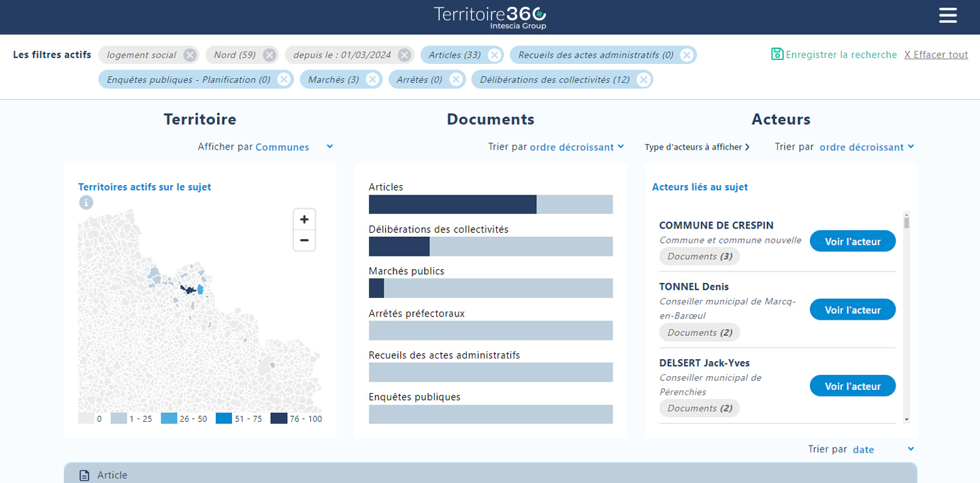Remove the 'Nord (59)' filter
Image resolution: width=980 pixels, height=483 pixels.
pyautogui.click(x=269, y=55)
